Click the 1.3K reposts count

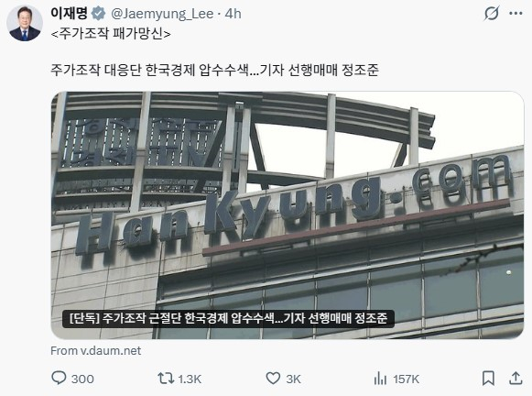coord(190,379)
